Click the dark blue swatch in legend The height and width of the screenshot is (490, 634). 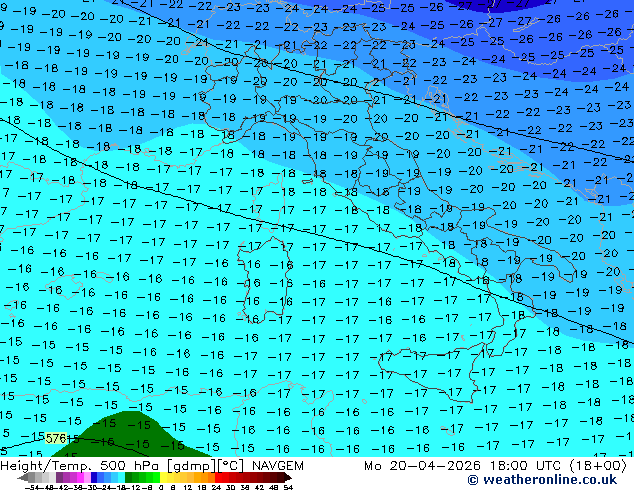click(x=94, y=477)
